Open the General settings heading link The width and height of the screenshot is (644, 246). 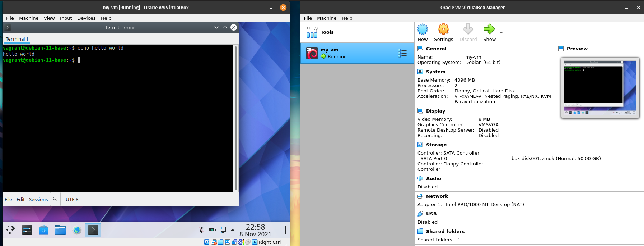[x=436, y=49]
